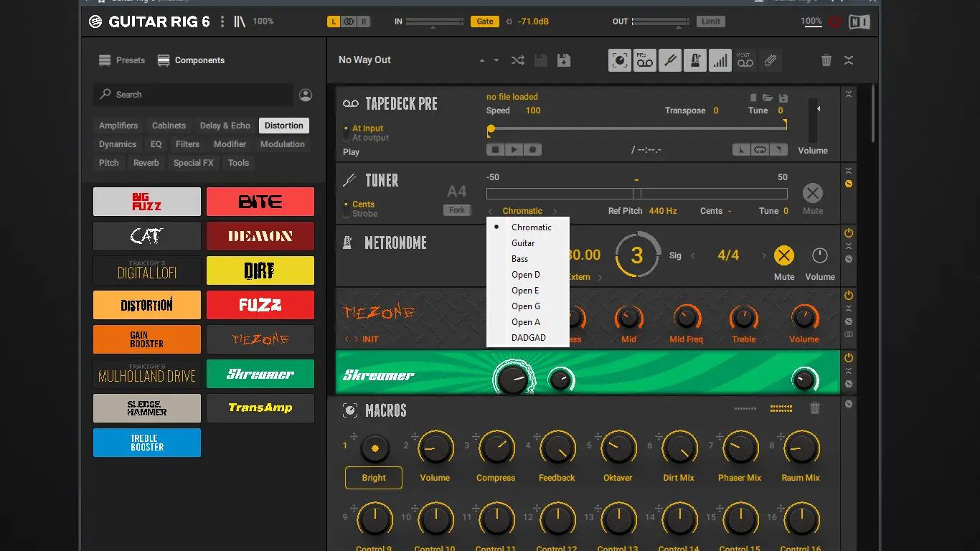This screenshot has width=980, height=551.
Task: Collapse the Tapedeck Pre module
Action: click(849, 94)
